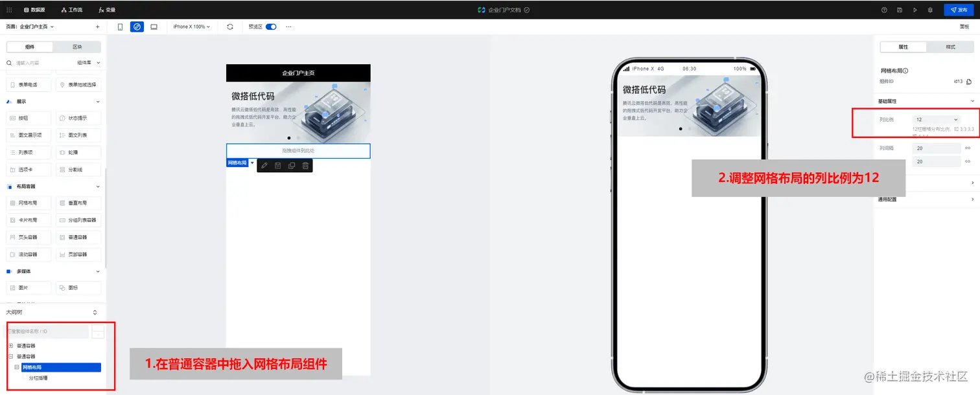Image resolution: width=980 pixels, height=395 pixels.
Task: Select the 网格布局 component in library
Action: [29, 203]
